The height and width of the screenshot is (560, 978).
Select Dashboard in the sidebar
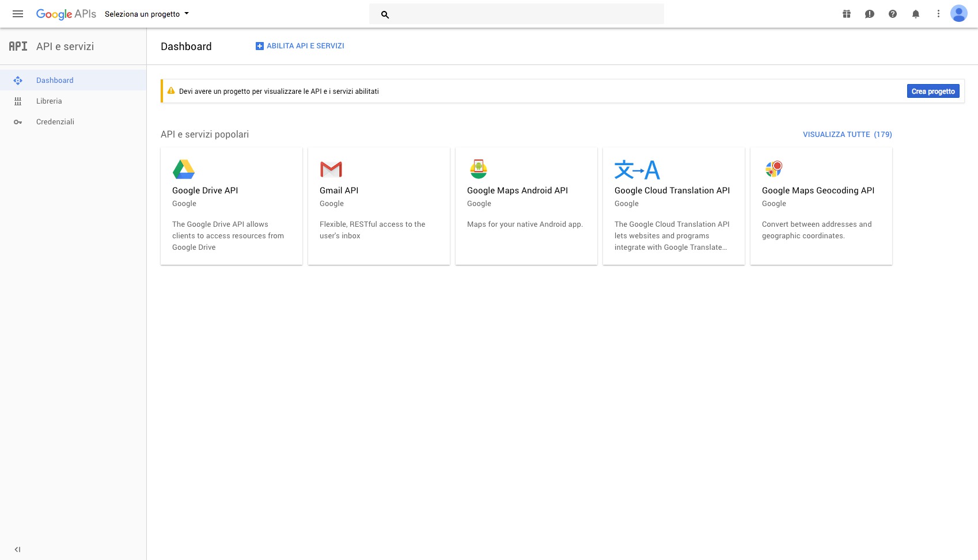(x=55, y=81)
